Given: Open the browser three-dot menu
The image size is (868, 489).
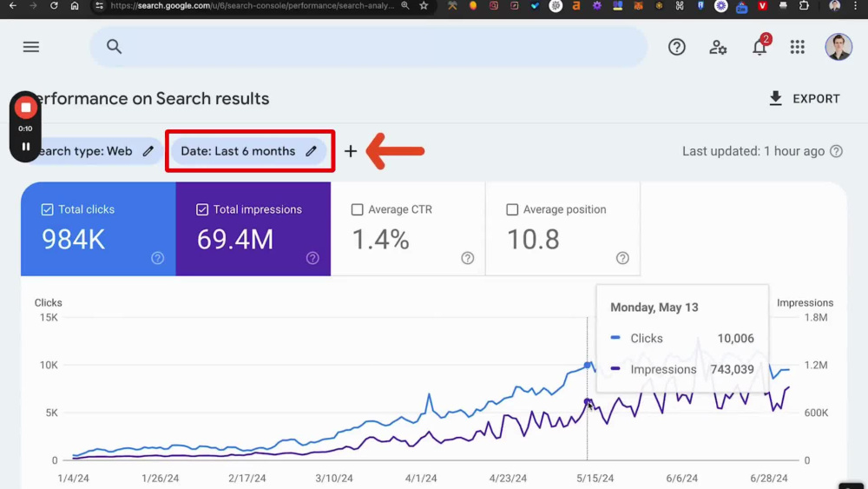Looking at the screenshot, I should point(856,5).
